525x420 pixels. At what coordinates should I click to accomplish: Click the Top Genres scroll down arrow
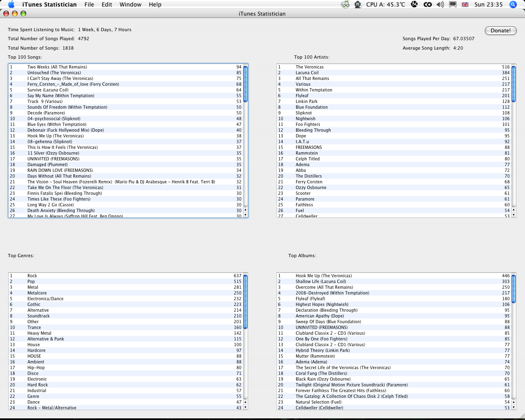pyautogui.click(x=245, y=407)
